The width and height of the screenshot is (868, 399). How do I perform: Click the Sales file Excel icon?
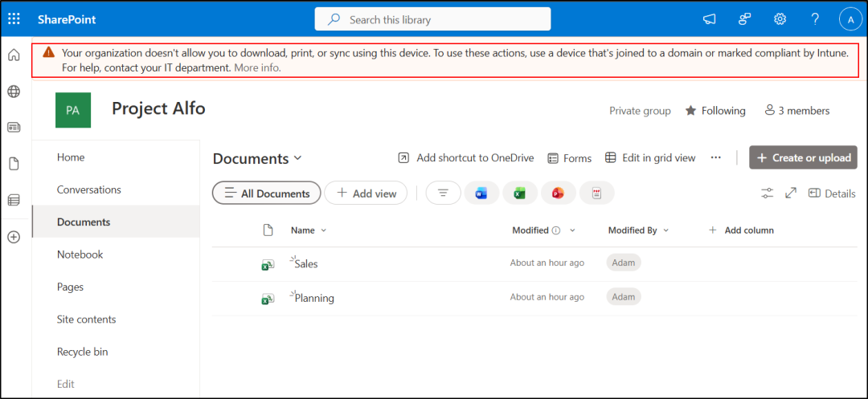tap(268, 265)
